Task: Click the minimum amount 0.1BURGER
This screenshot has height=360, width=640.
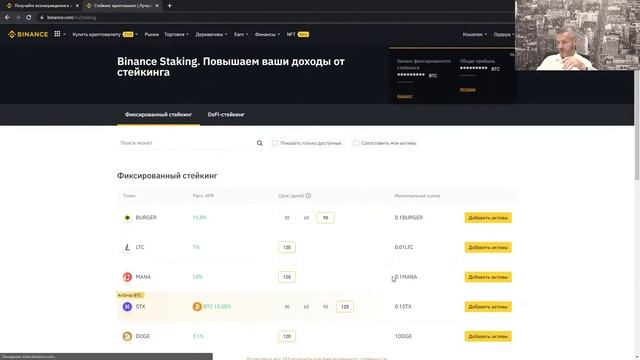Action: point(409,218)
